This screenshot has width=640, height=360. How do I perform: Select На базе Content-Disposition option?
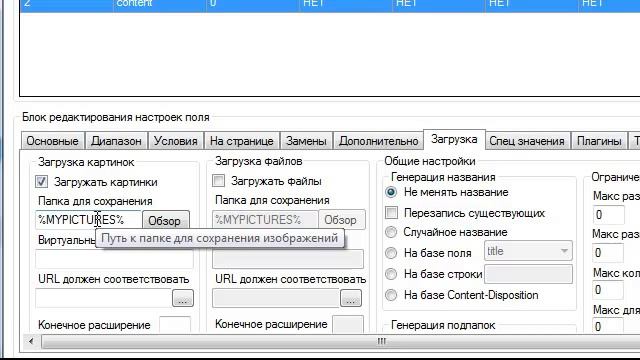(391, 295)
